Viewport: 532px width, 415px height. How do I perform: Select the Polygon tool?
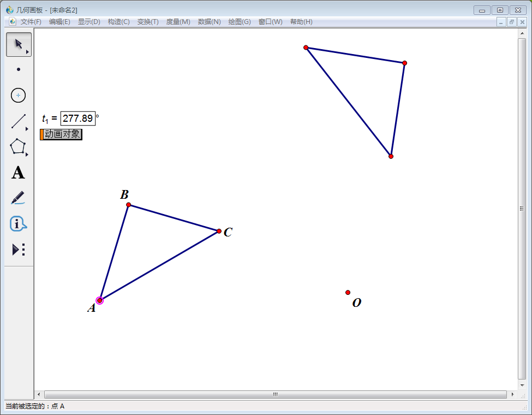click(x=17, y=147)
